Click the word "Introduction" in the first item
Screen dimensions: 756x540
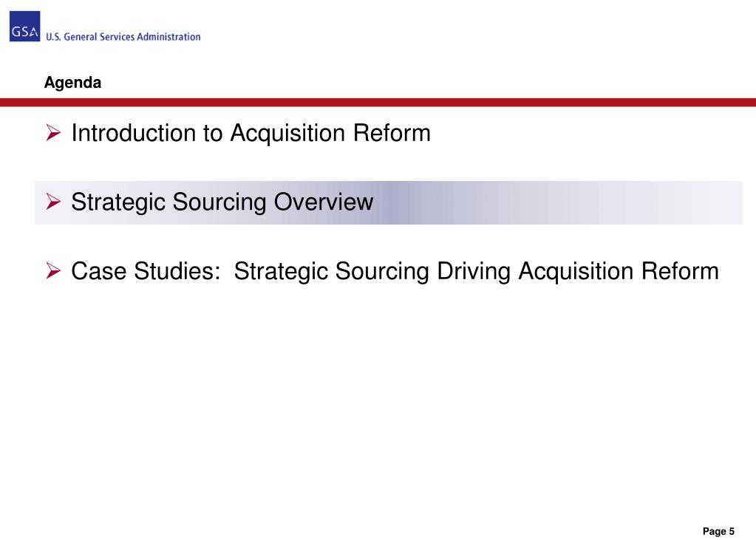(x=134, y=132)
